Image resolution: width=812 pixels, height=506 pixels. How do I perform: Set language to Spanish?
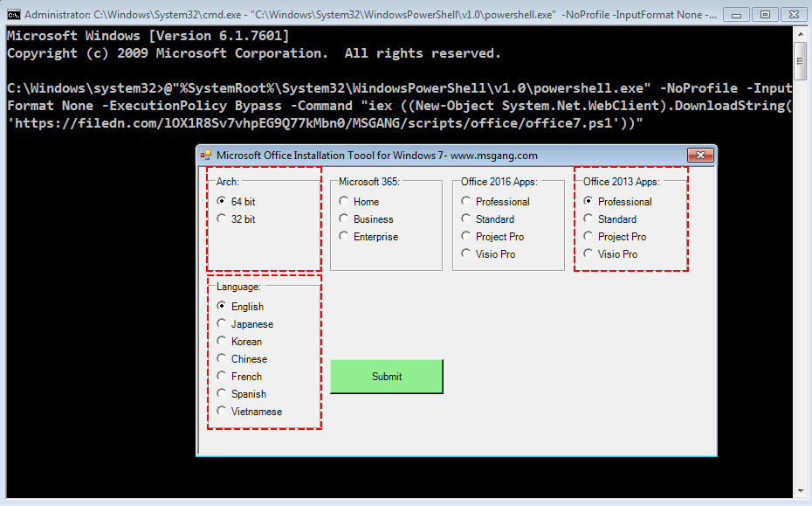(241, 394)
